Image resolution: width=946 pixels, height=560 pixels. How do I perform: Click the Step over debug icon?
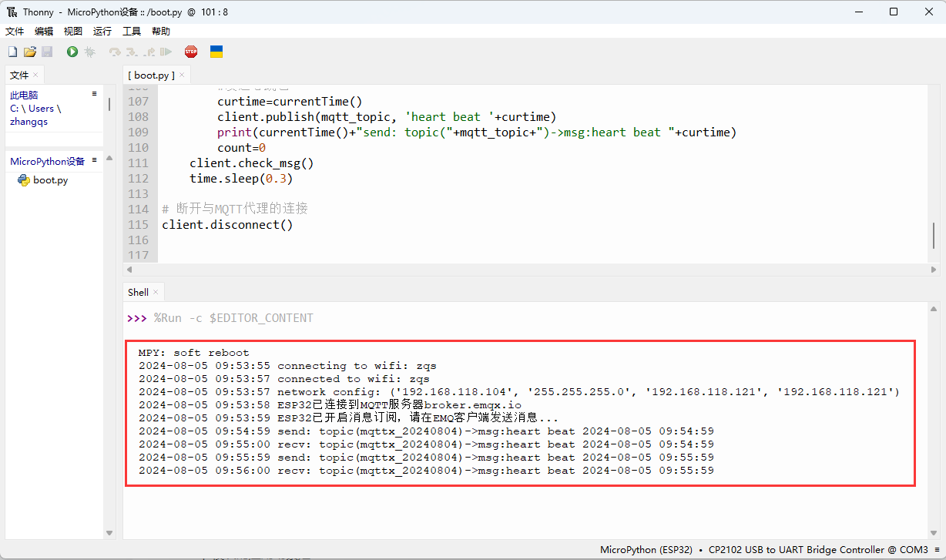tap(115, 52)
